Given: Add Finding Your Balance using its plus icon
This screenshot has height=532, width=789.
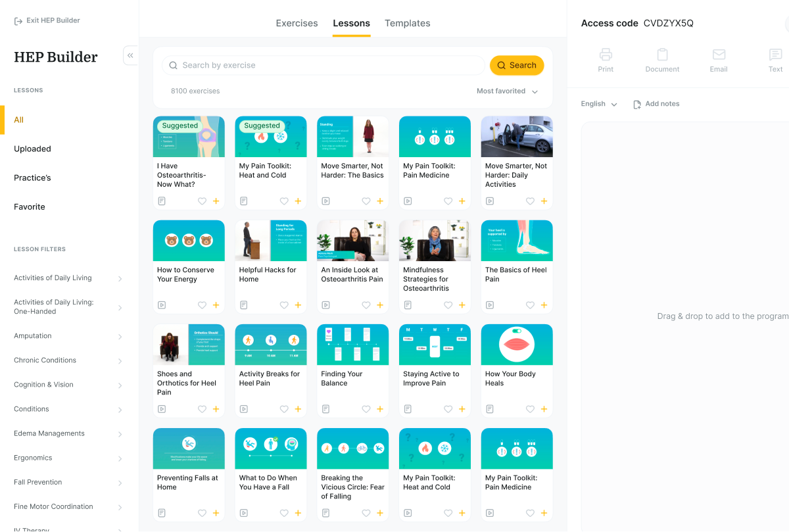Looking at the screenshot, I should [x=379, y=408].
